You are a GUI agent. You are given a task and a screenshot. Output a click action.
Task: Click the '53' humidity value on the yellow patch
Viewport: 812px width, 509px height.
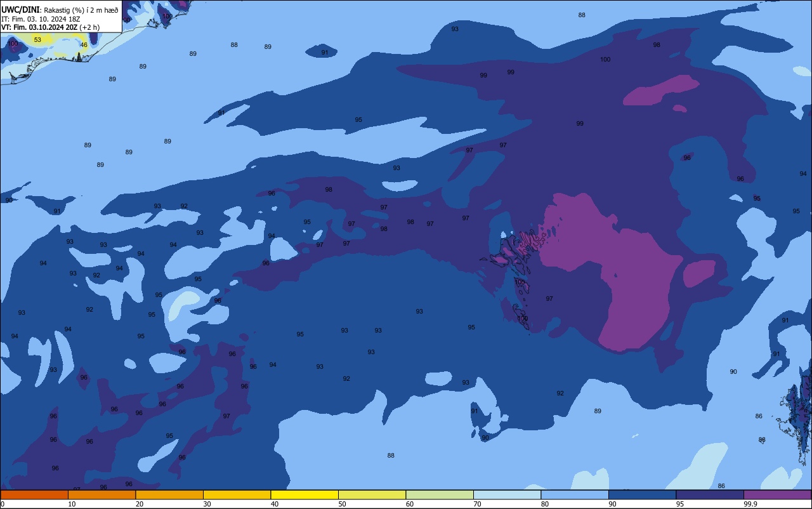[37, 40]
